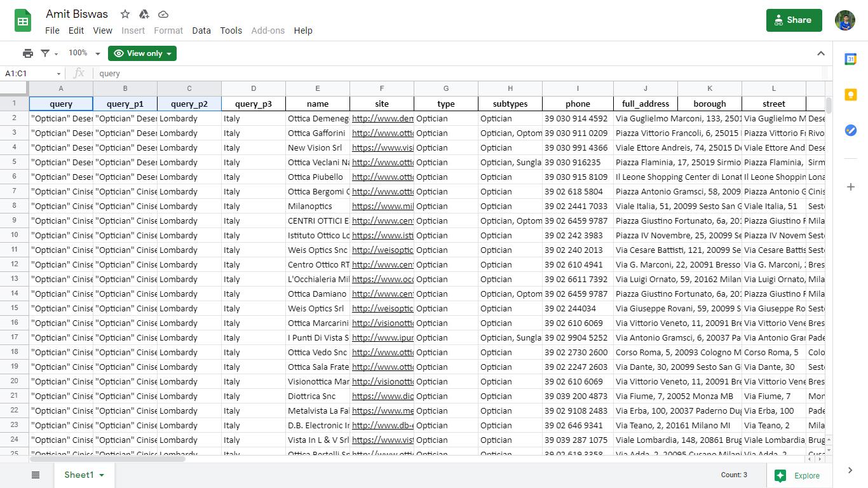This screenshot has height=488, width=868.
Task: Open Google Keep in the side panel
Action: pyautogui.click(x=851, y=94)
